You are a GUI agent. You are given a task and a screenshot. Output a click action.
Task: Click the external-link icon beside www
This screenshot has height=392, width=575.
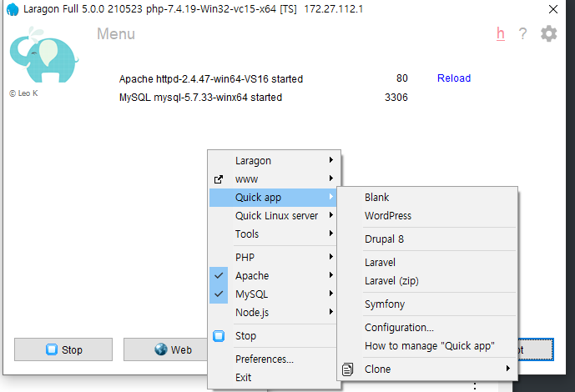point(218,179)
